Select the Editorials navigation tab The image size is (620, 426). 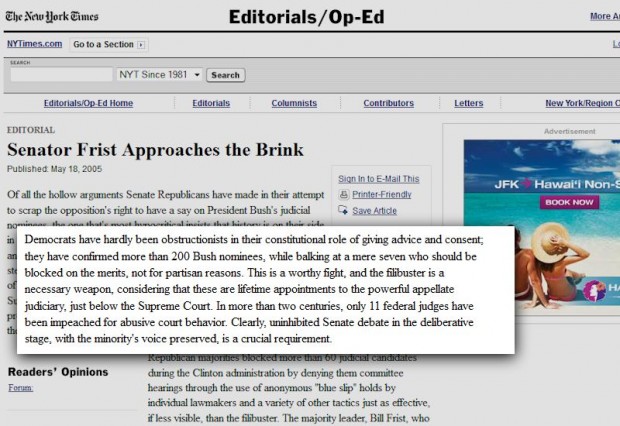(211, 103)
